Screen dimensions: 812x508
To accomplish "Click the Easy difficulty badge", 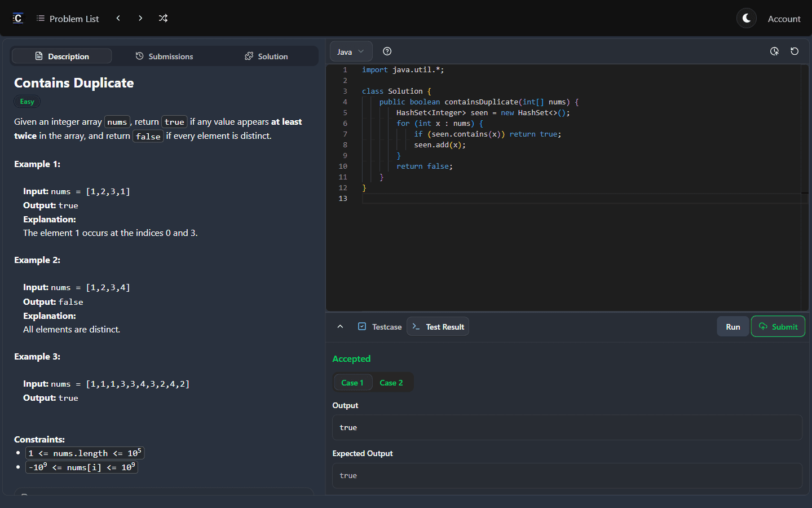I will (x=27, y=102).
